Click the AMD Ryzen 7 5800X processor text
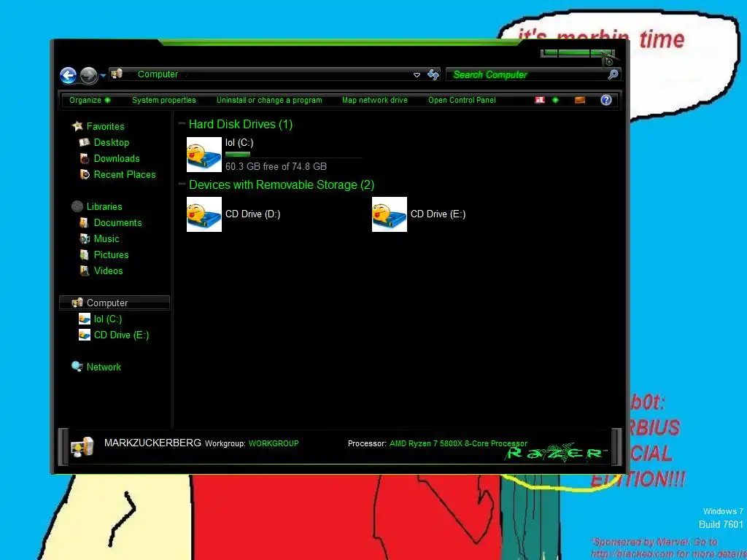The width and height of the screenshot is (747, 560). click(x=458, y=443)
